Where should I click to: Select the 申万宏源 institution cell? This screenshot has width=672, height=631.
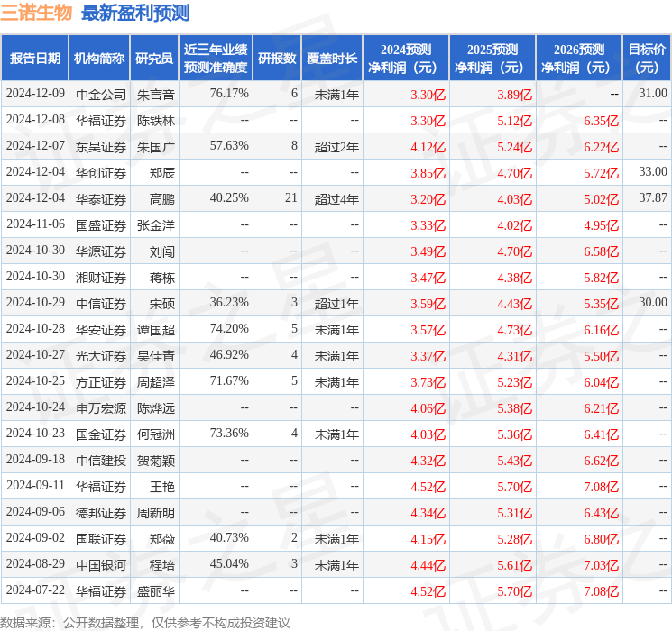101,407
